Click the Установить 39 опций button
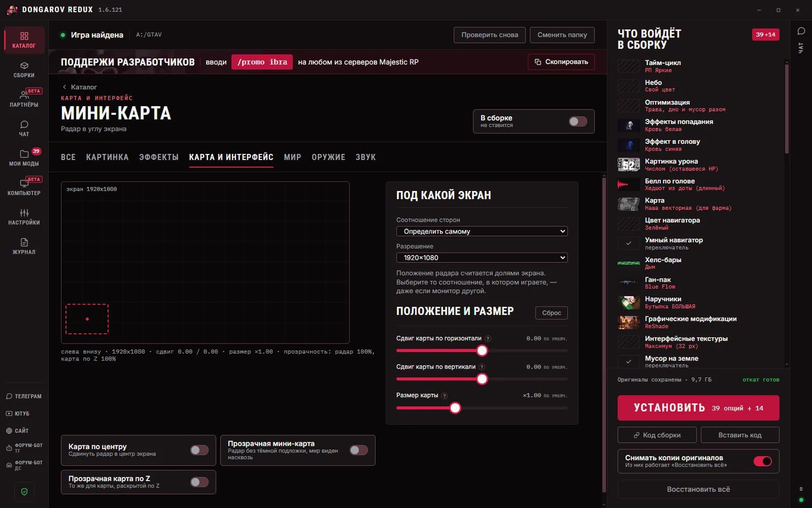The image size is (812, 508). coord(698,408)
